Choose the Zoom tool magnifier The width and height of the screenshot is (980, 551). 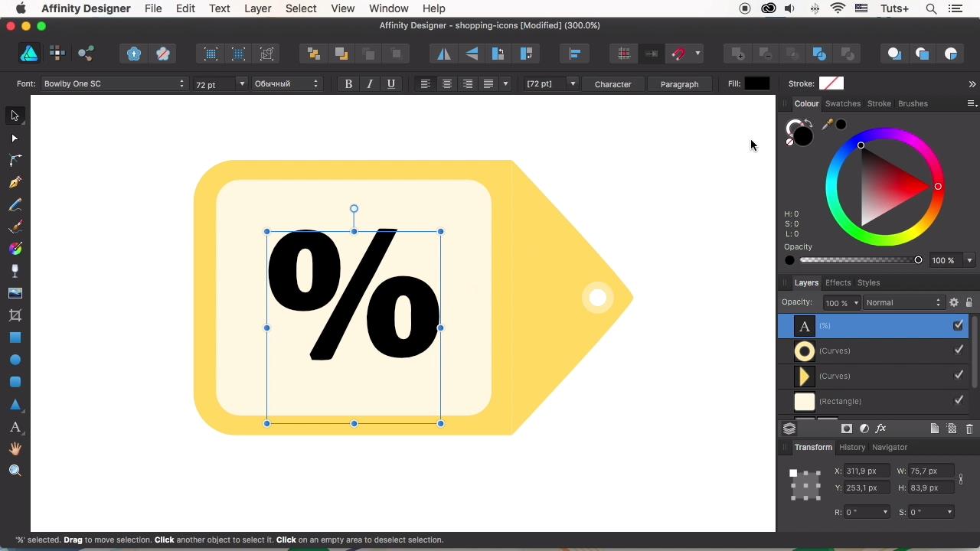pyautogui.click(x=15, y=471)
